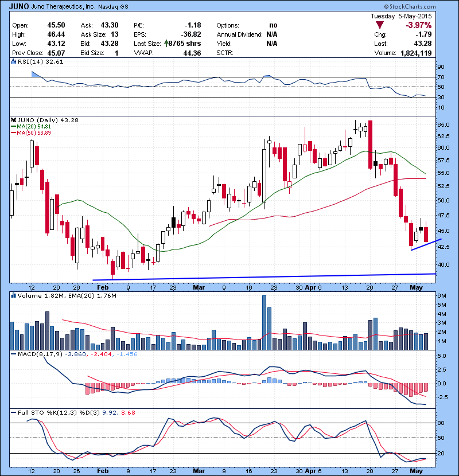Click the Full STO legend line marker
This screenshot has height=476, width=459.
14,412
